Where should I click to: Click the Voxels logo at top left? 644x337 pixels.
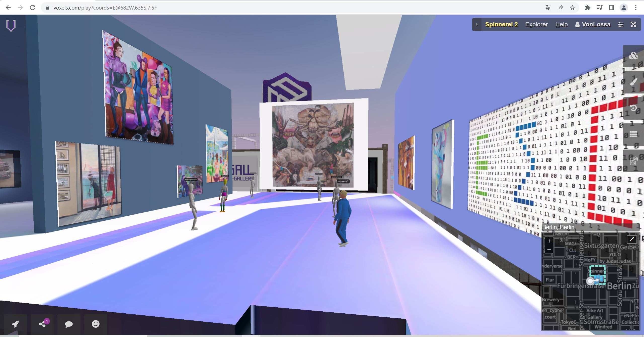(x=11, y=25)
